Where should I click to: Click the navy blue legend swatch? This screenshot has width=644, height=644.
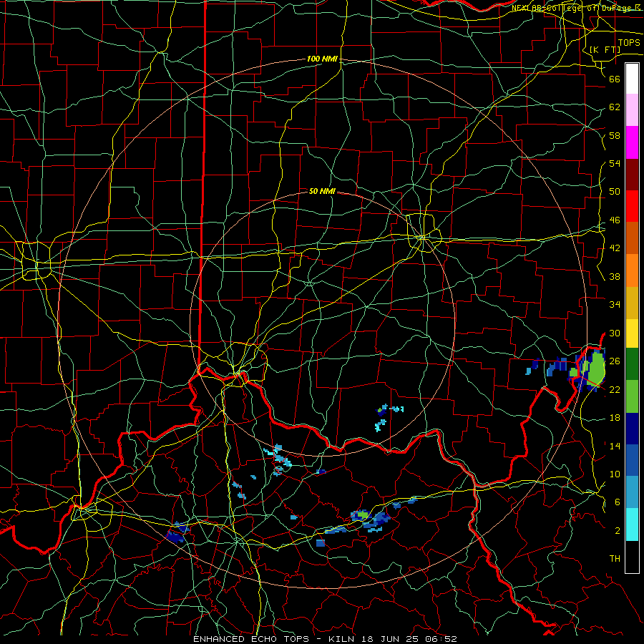(x=632, y=429)
